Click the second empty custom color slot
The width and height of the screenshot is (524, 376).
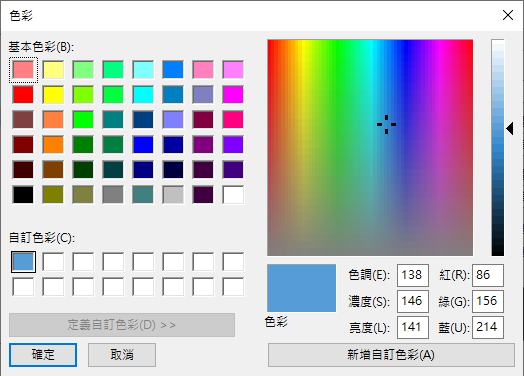tap(83, 262)
